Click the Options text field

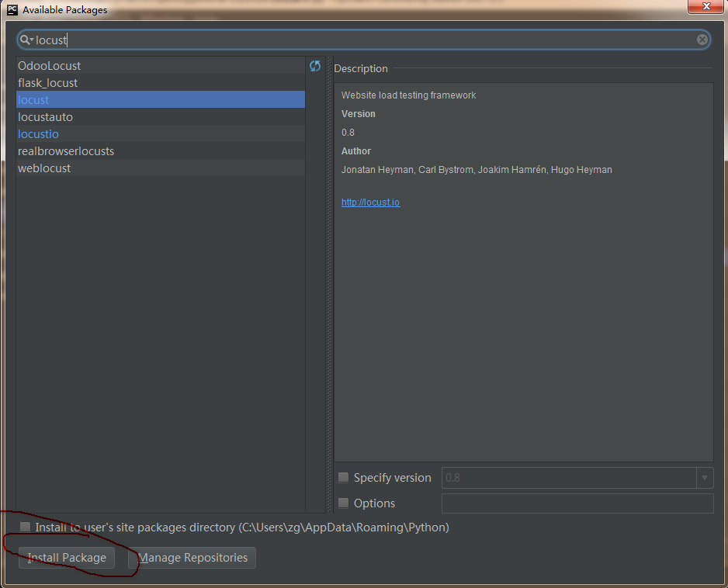[577, 503]
